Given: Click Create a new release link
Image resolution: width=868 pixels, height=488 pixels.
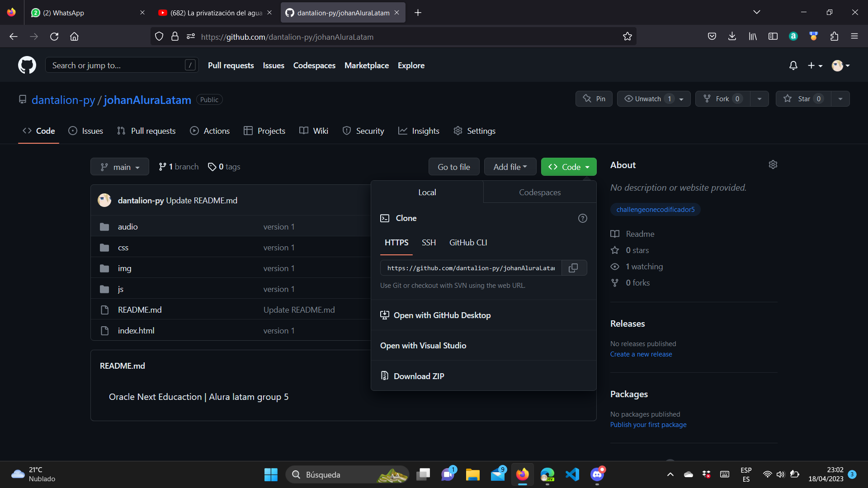Looking at the screenshot, I should click(x=641, y=354).
